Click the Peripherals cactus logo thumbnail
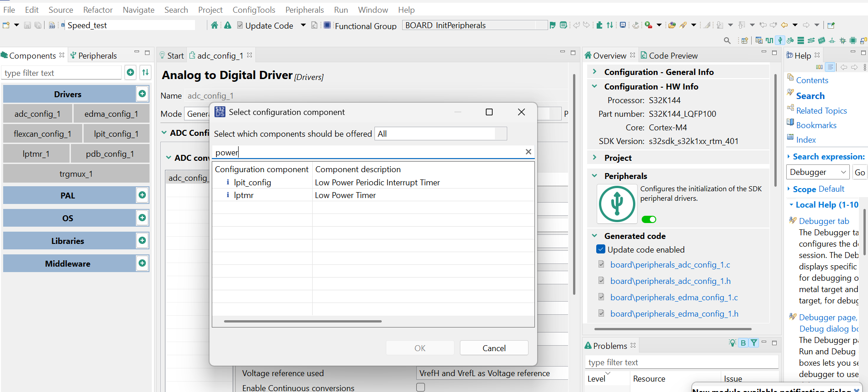Image resolution: width=868 pixels, height=392 pixels. click(x=617, y=204)
